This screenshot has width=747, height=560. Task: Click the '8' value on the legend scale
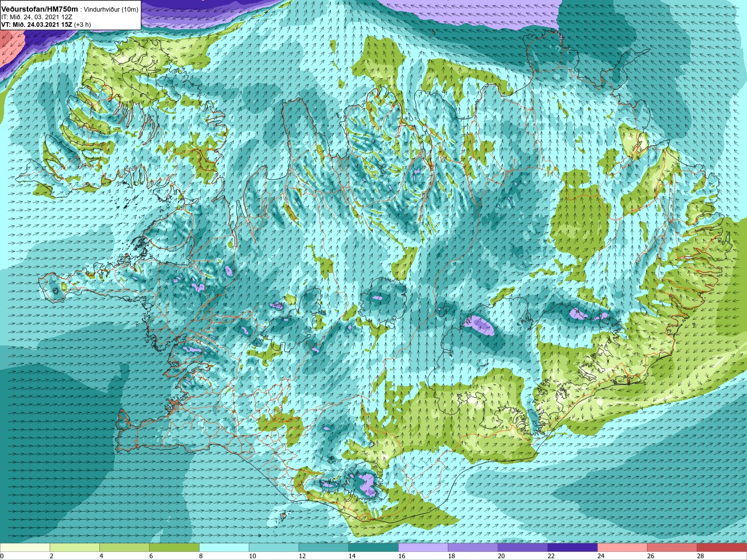[x=201, y=556]
